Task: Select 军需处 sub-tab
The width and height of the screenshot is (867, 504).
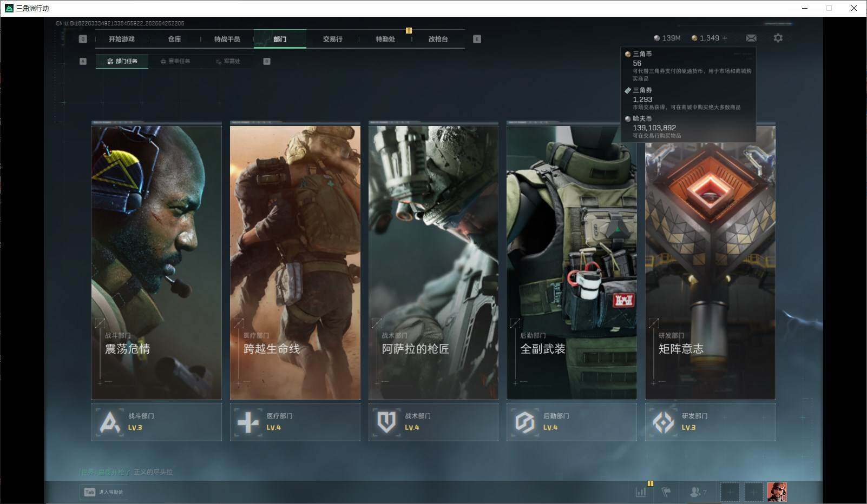Action: click(x=228, y=61)
